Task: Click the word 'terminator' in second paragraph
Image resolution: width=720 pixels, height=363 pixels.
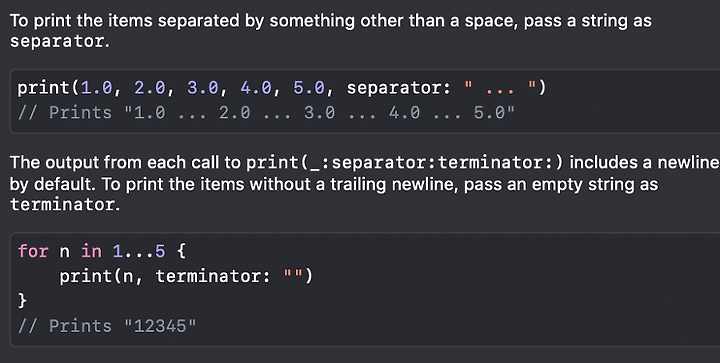Action: pyautogui.click(x=62, y=204)
